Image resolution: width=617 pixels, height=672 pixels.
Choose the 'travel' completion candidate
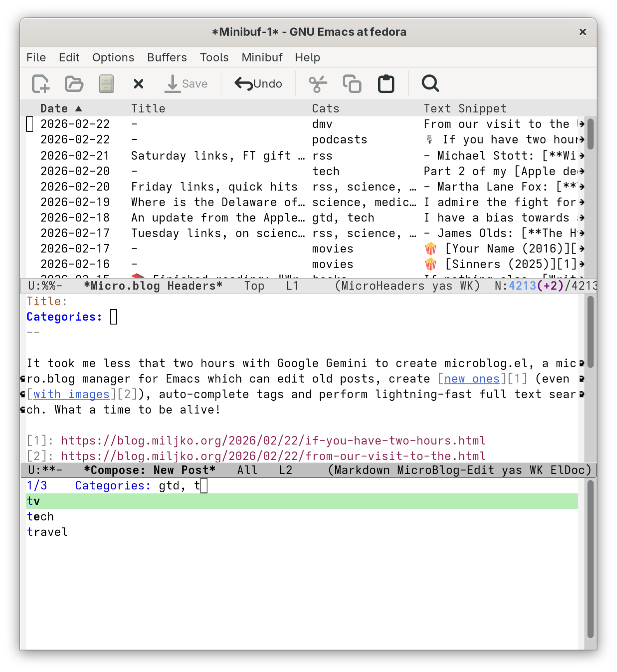point(302,532)
